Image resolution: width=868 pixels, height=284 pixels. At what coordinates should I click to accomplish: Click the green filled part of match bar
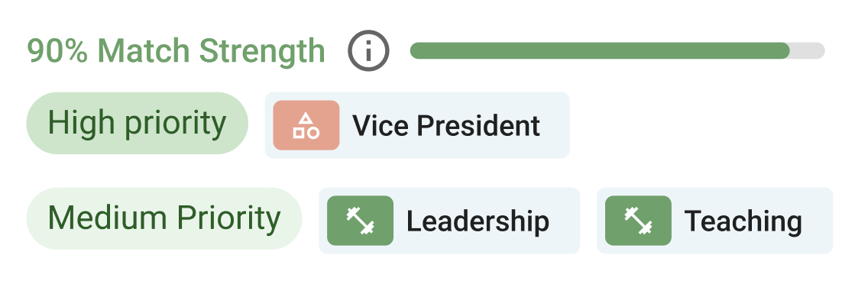pyautogui.click(x=600, y=50)
